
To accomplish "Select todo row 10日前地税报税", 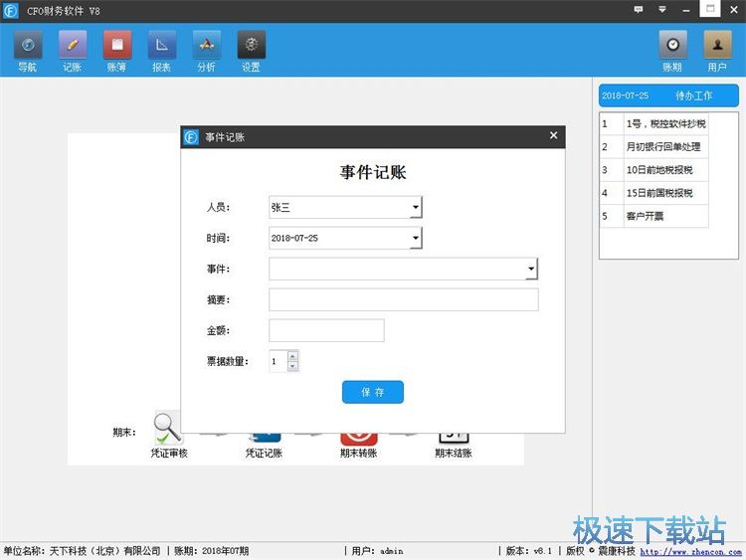I will click(654, 170).
